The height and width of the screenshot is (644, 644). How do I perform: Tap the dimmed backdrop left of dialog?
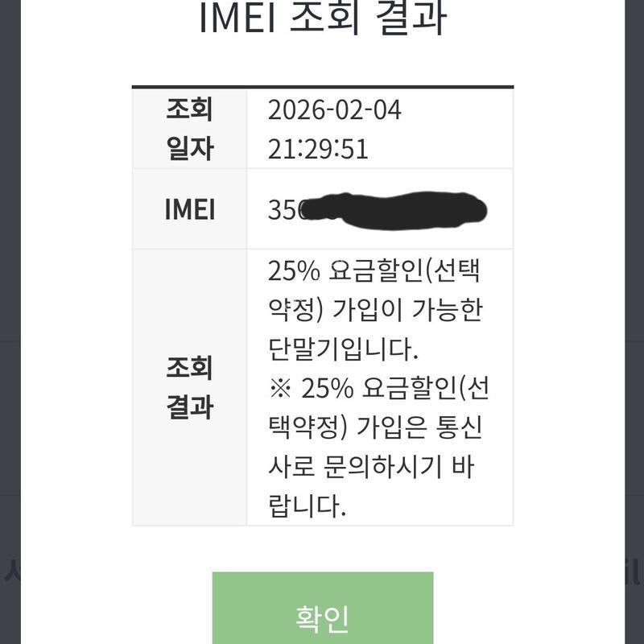click(10, 242)
